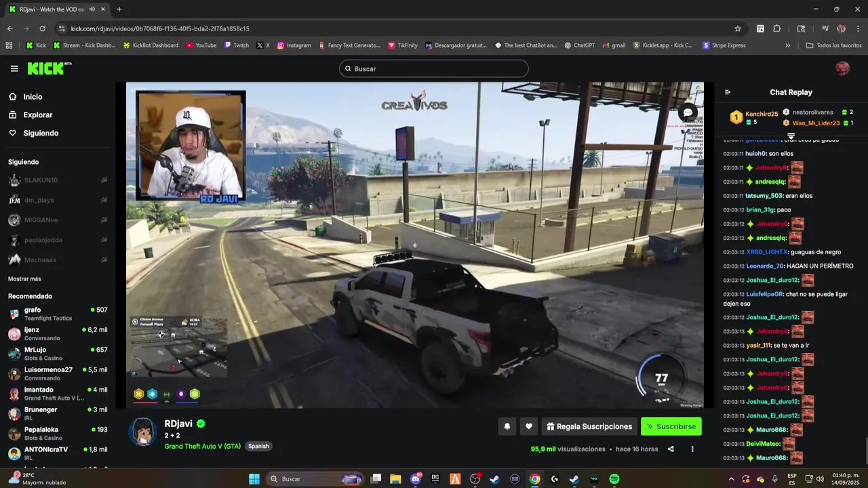
Task: Follow RDjavi with heart button
Action: coord(529,426)
